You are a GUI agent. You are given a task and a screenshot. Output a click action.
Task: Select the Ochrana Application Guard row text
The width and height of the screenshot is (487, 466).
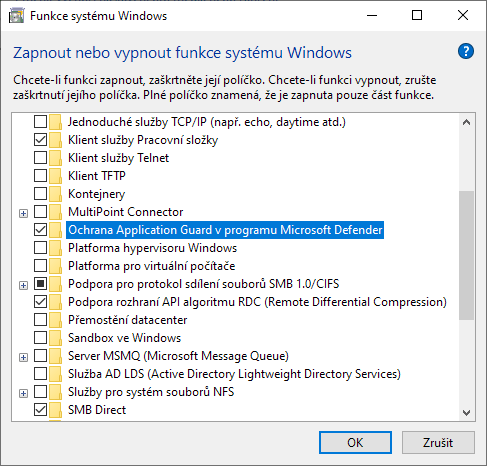point(225,230)
